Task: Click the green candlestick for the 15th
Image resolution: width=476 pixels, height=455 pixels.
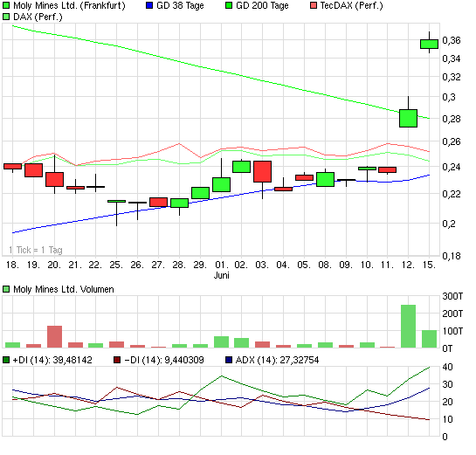Action: (x=429, y=44)
